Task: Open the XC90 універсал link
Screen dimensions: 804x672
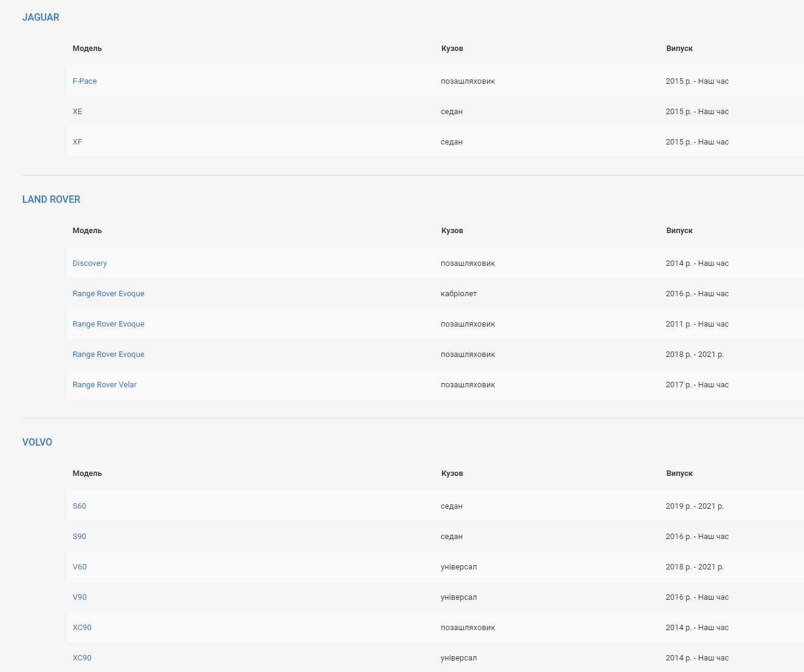Action: click(82, 657)
